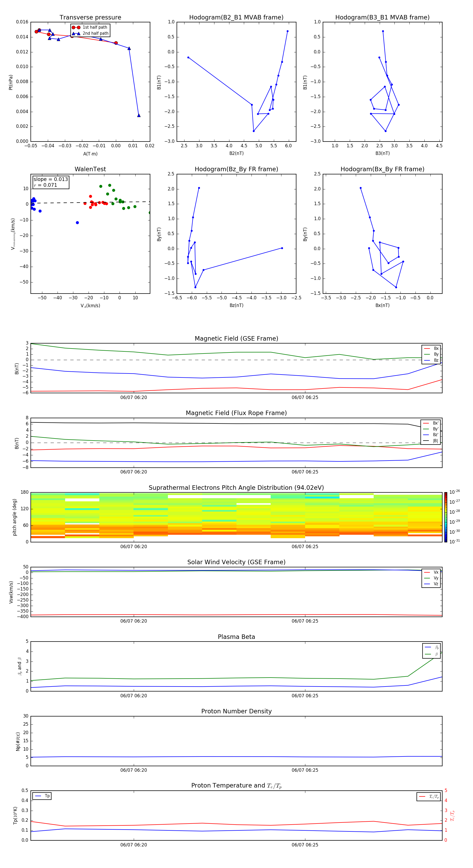
Task: Click the "Plasma Beta" plot title
Action: (x=236, y=637)
